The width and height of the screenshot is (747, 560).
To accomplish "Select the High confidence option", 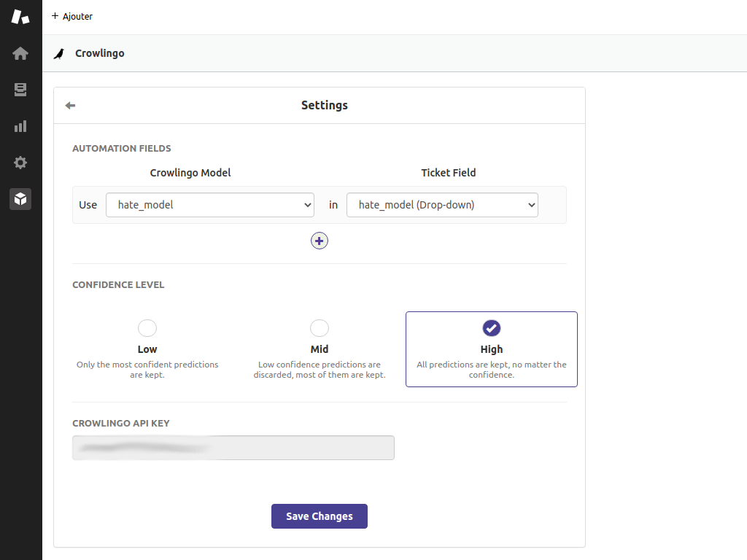I will (492, 328).
